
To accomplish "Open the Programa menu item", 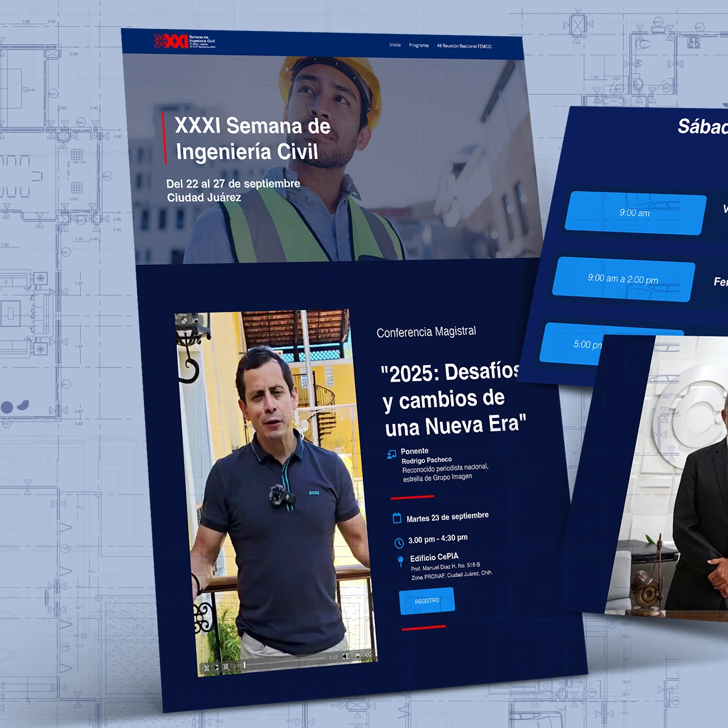I will (x=419, y=45).
